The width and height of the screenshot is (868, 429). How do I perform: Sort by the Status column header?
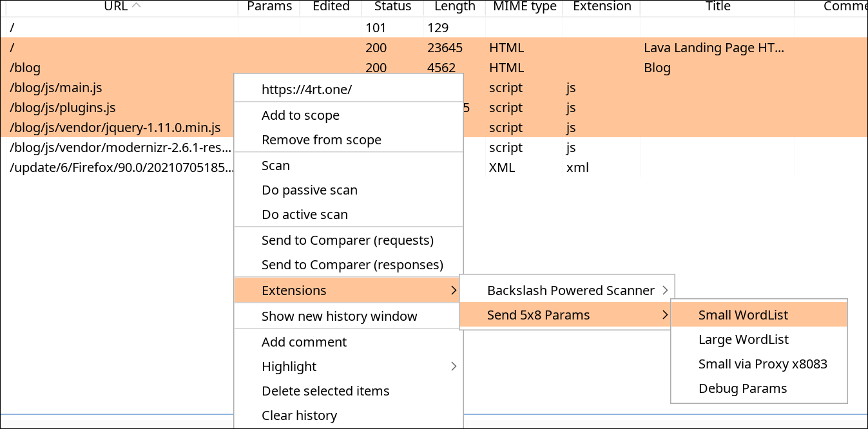click(392, 6)
